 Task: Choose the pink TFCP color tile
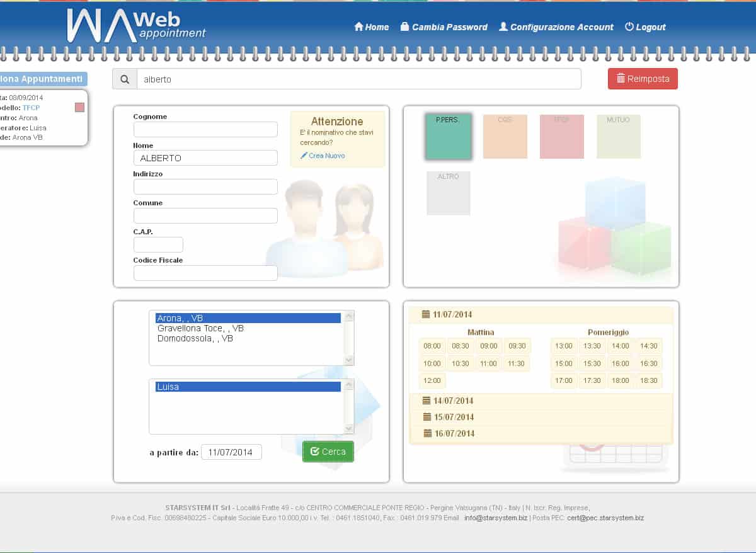561,137
